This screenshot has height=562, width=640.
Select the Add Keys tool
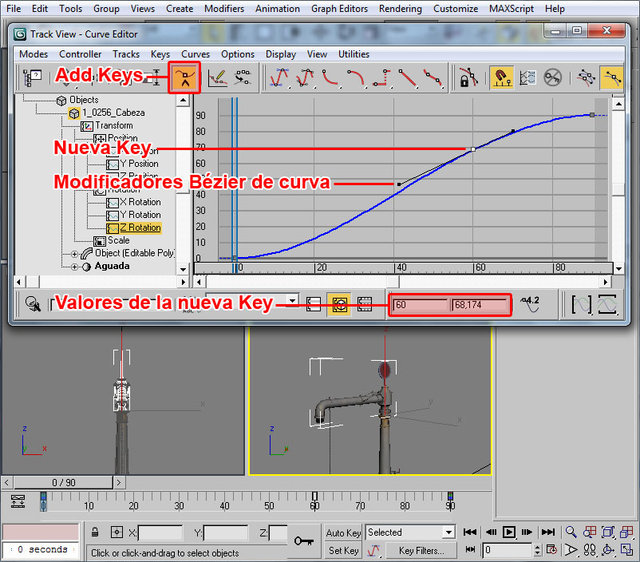tap(184, 77)
